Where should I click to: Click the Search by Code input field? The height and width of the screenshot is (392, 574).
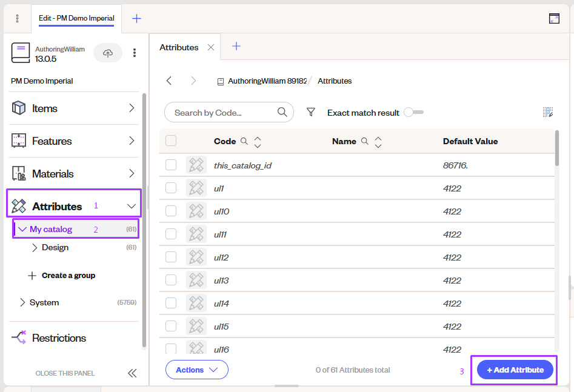229,112
